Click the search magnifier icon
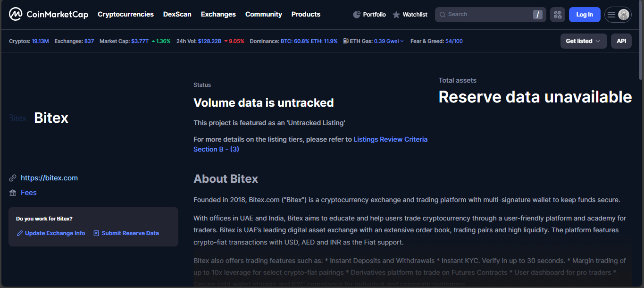The height and width of the screenshot is (288, 644). (x=443, y=15)
